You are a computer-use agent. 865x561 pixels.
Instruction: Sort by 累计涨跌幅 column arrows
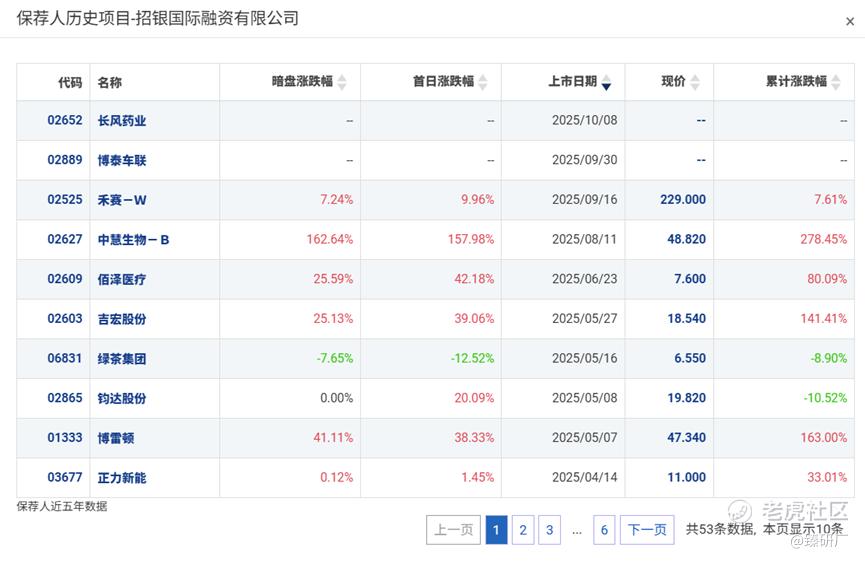point(836,82)
